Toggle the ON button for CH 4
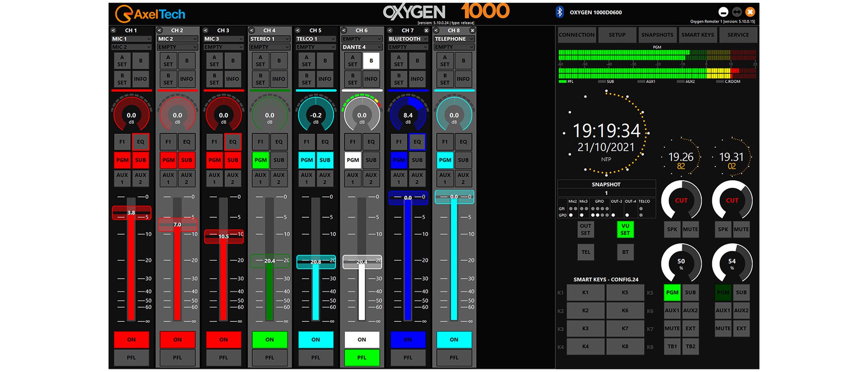The height and width of the screenshot is (372, 868). [x=269, y=339]
